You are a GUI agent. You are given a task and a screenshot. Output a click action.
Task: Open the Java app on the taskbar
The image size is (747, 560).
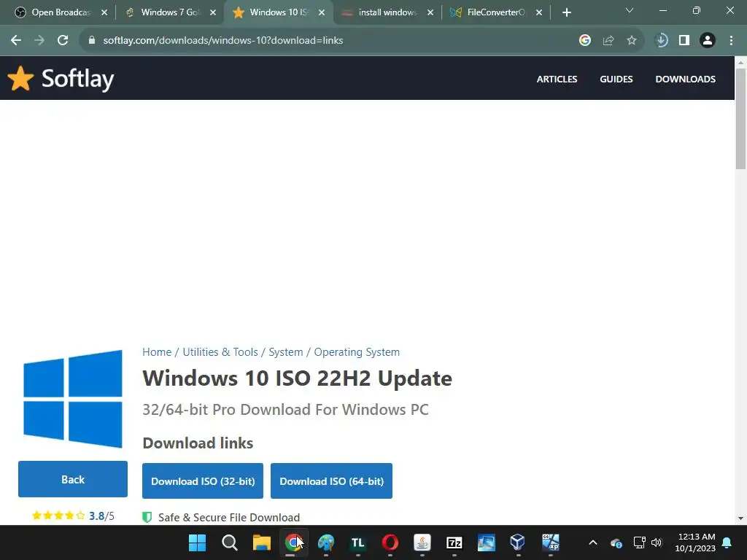point(422,542)
